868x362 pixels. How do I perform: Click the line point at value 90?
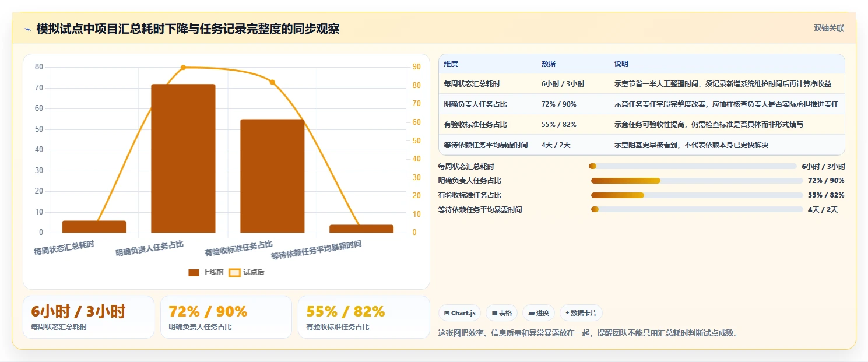[x=183, y=68]
